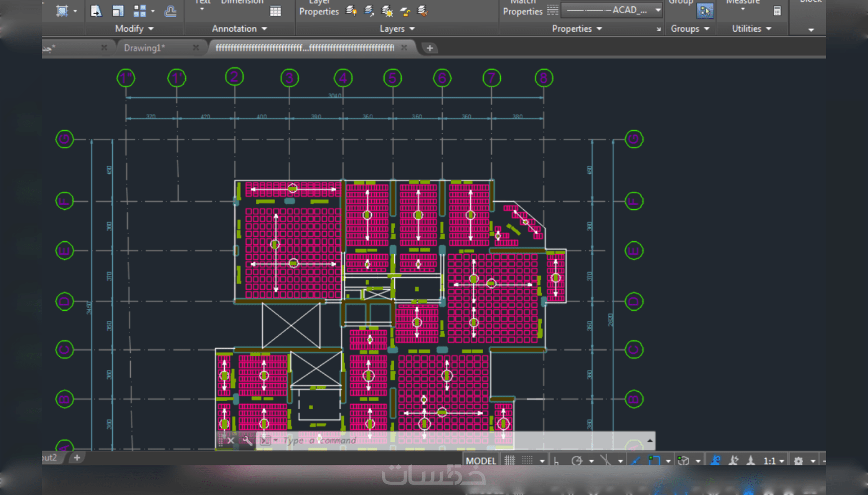
Task: Click the command line customize wrench icon
Action: 247,440
